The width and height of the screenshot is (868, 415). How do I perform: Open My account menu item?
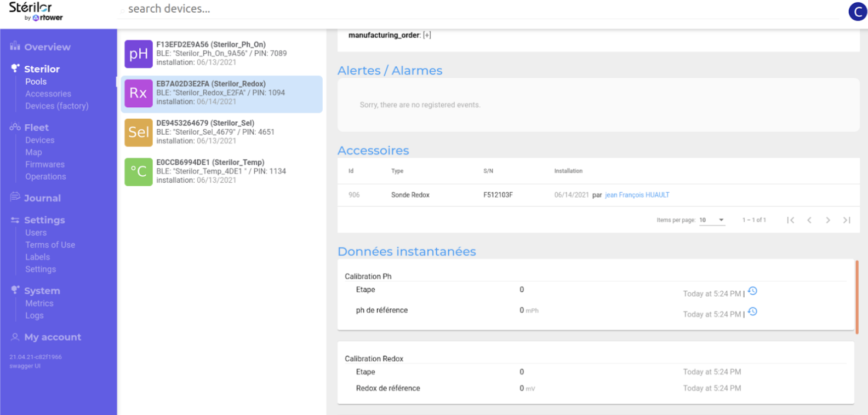pos(53,337)
